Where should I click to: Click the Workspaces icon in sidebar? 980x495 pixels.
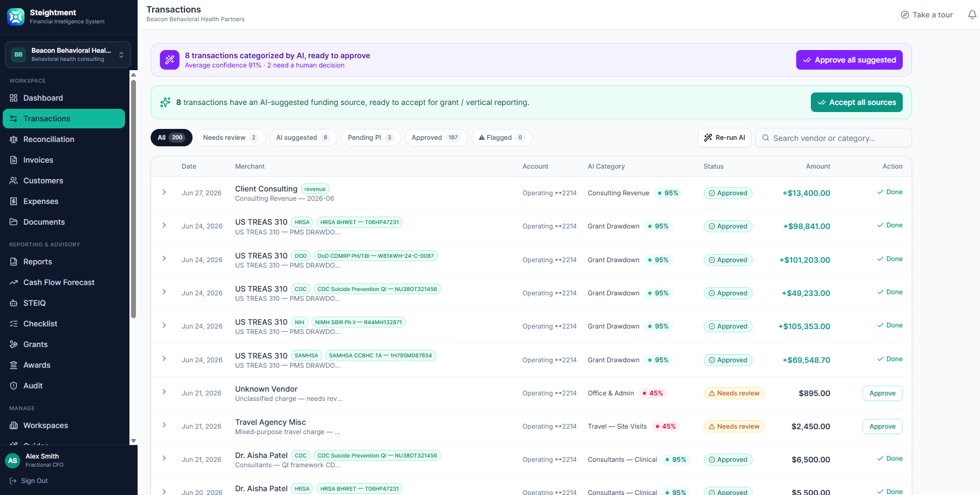[x=14, y=425]
